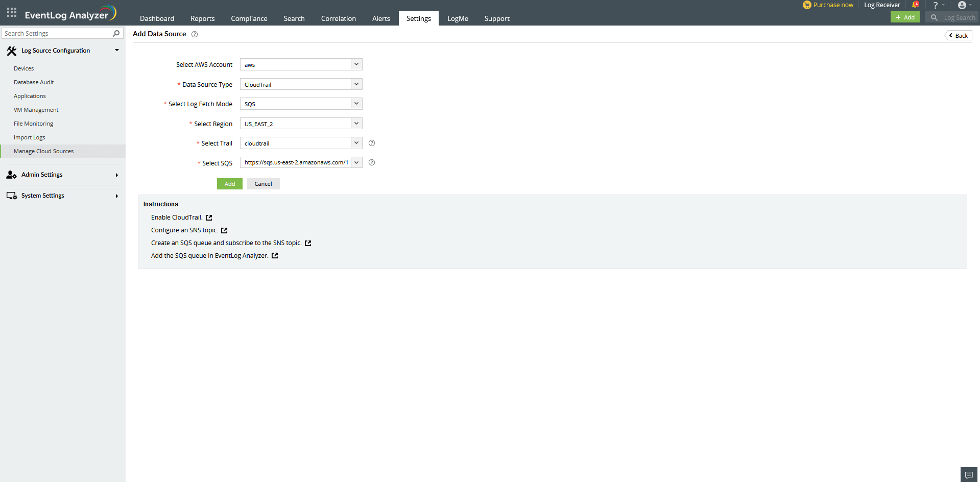Viewport: 980px width, 482px height.
Task: Click the Purchase now cart icon
Action: coord(806,5)
